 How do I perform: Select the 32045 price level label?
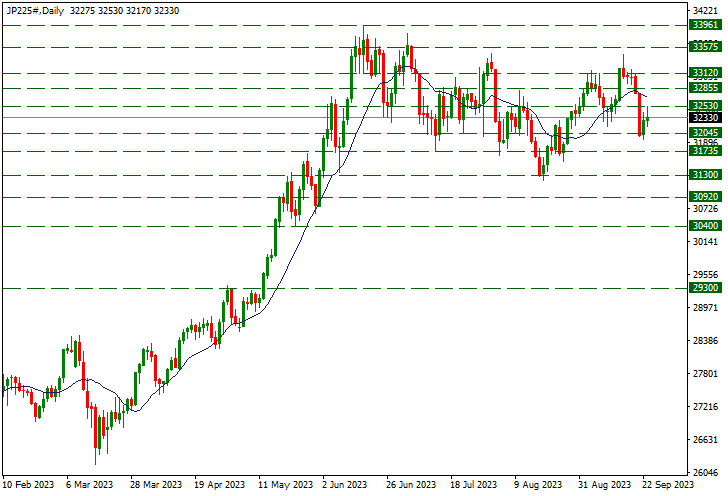705,133
